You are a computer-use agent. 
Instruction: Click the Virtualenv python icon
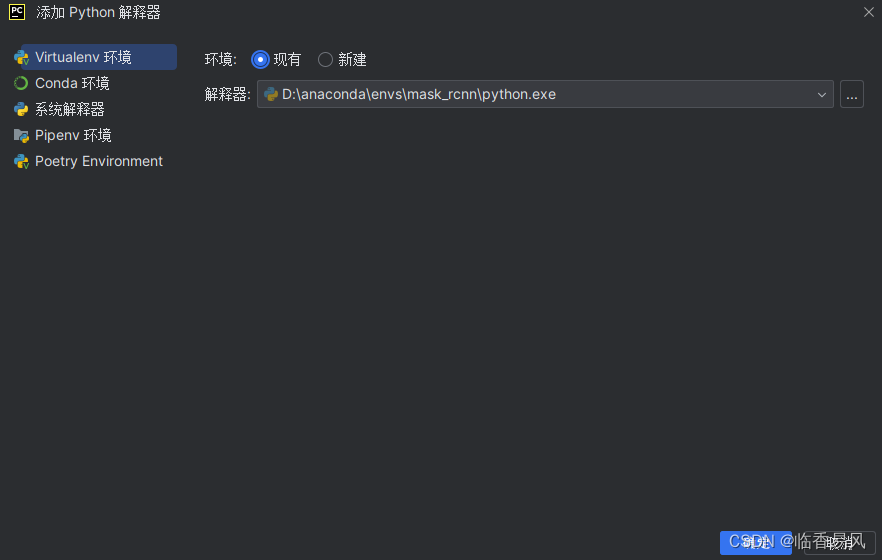tap(21, 57)
